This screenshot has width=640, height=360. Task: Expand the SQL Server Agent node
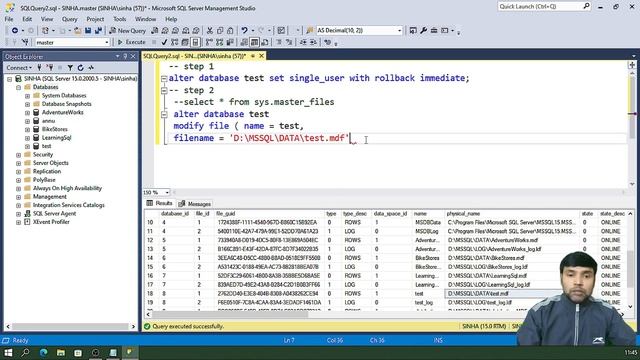(x=19, y=214)
